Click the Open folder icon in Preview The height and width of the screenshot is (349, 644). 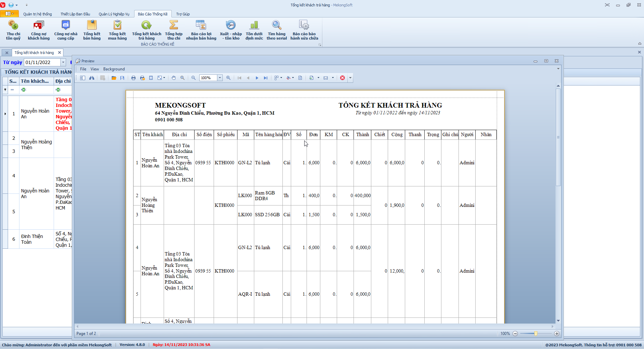(114, 78)
